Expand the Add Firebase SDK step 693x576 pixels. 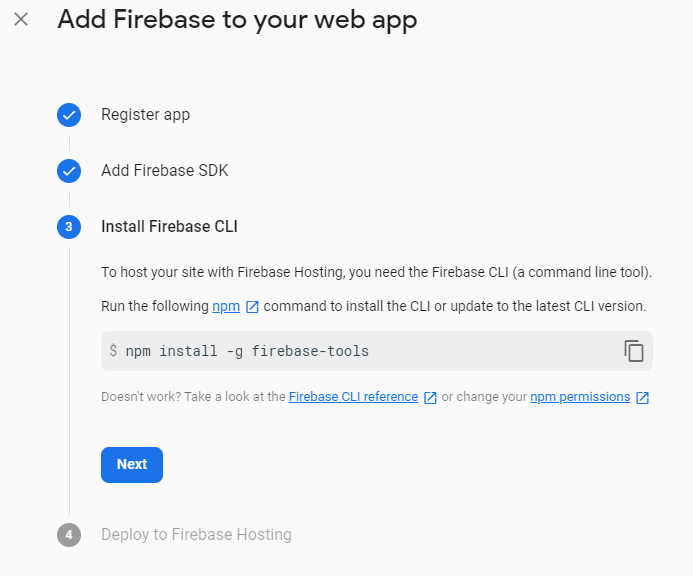[165, 171]
